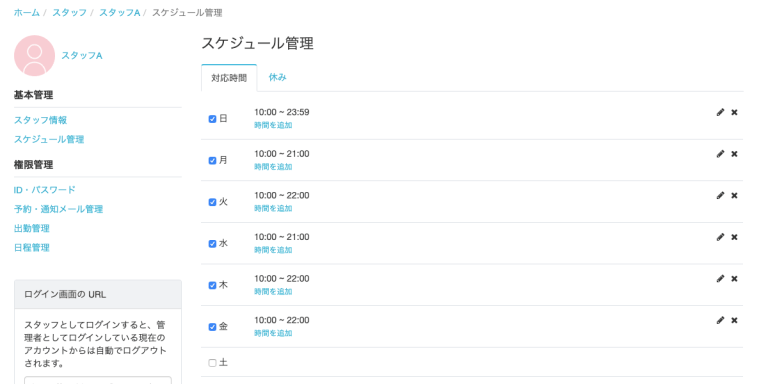Open スタッフ in the breadcrumb

pos(69,13)
